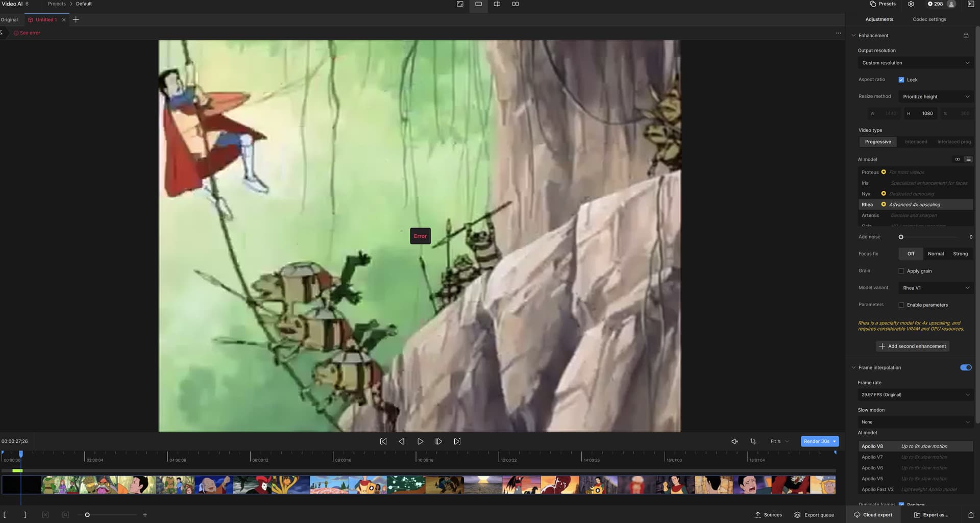980x523 pixels.
Task: Select Interlaced video type
Action: tap(916, 142)
